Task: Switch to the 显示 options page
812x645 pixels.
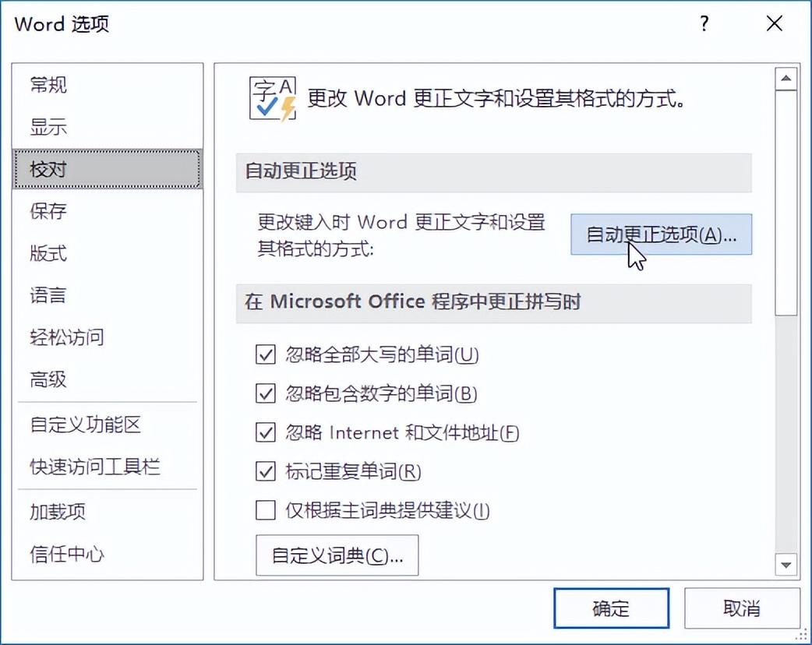Action: 47,126
